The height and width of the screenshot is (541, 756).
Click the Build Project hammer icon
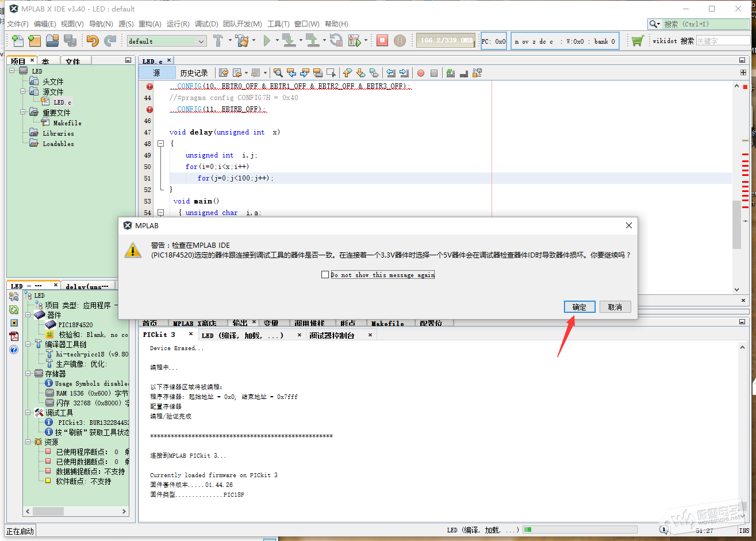[x=218, y=41]
